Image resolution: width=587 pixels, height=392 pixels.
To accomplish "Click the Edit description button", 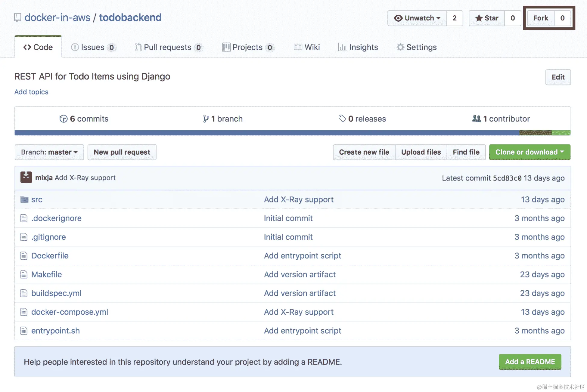I will 558,77.
